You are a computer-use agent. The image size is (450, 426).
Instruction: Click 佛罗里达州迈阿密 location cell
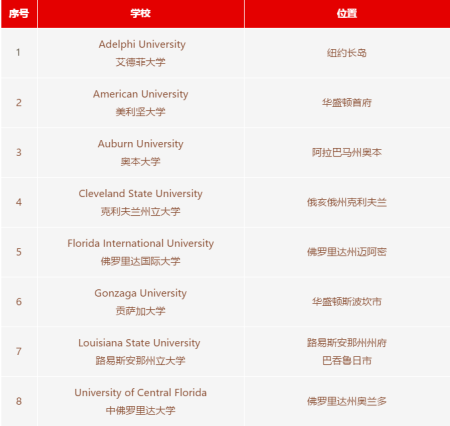point(347,252)
